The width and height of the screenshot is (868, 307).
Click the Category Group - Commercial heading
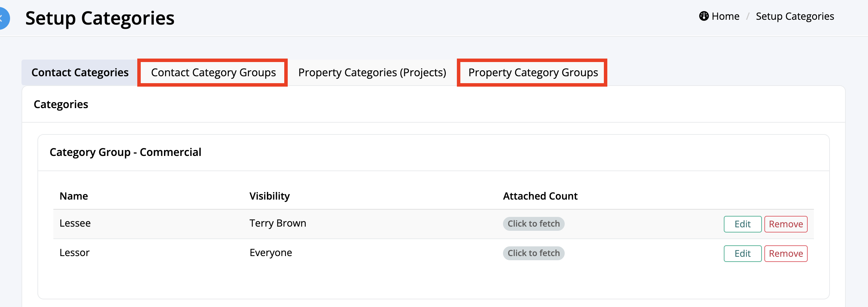click(125, 152)
